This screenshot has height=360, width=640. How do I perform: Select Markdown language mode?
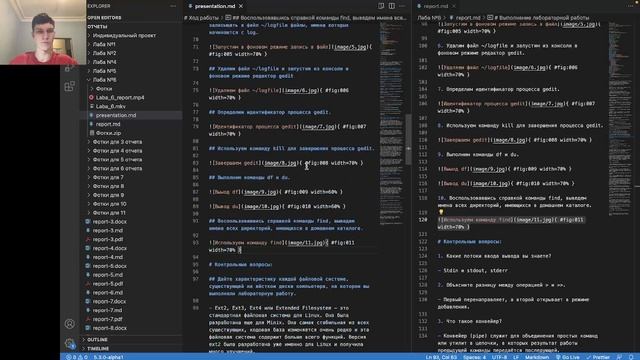point(537,357)
